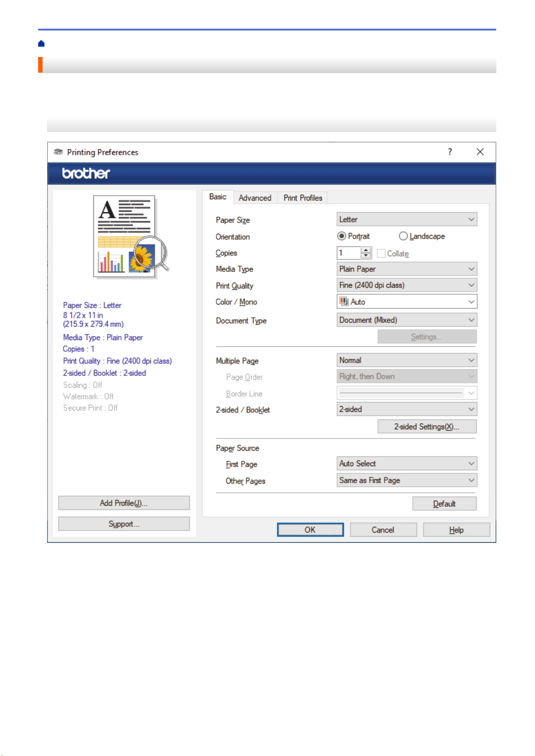This screenshot has width=535, height=756.
Task: Click the "2-sided / Booklet : 2-sided" summary
Action: (104, 373)
